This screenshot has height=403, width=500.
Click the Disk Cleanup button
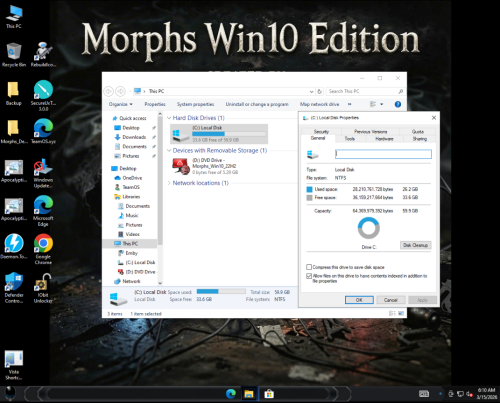[415, 245]
